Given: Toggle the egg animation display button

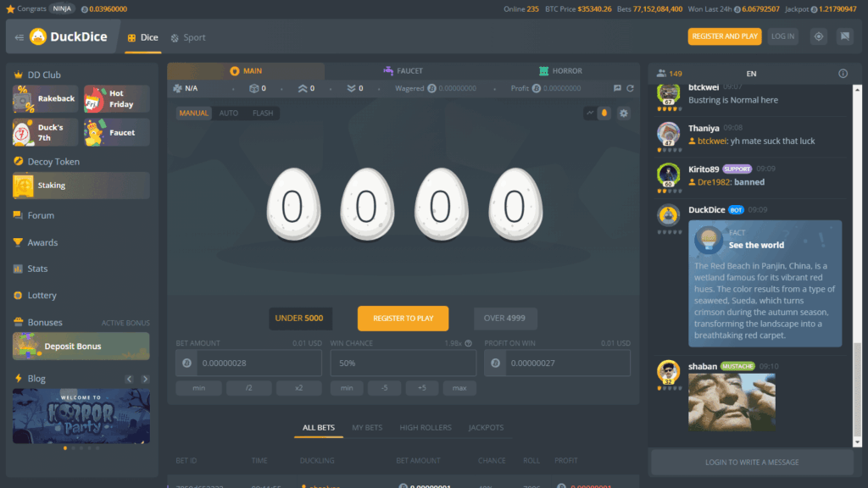Looking at the screenshot, I should 604,113.
